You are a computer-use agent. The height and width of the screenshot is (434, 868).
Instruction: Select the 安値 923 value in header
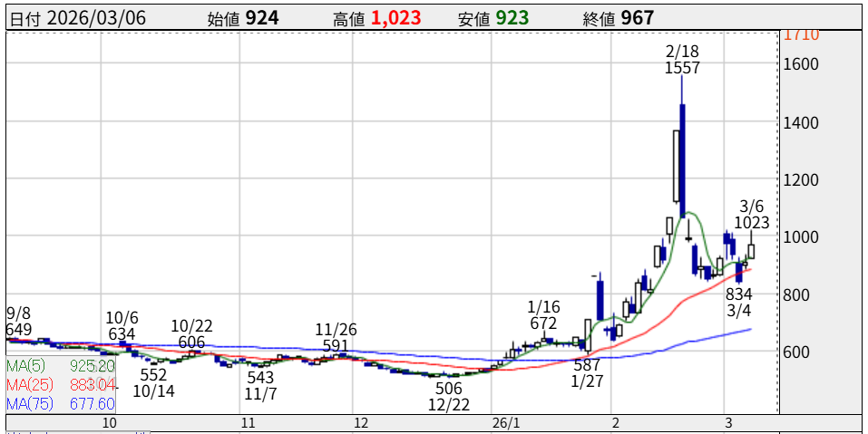pos(499,18)
